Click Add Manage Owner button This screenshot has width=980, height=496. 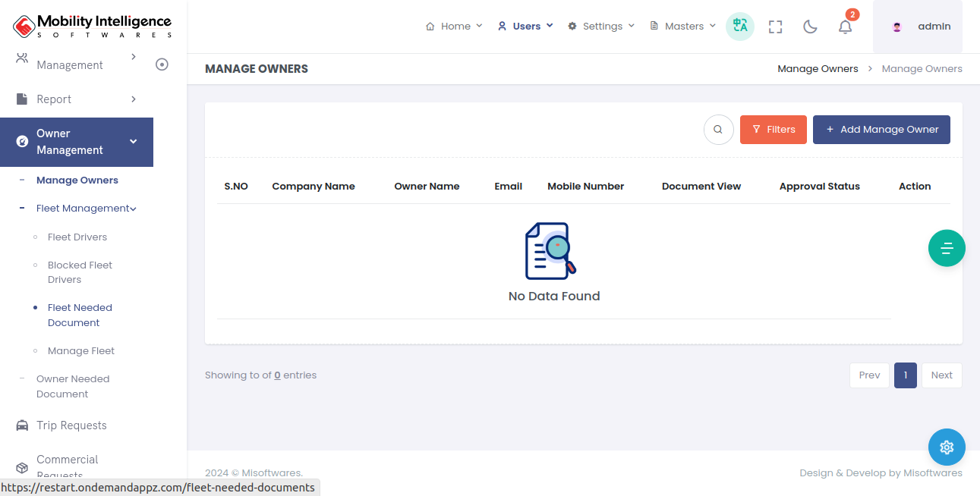[x=881, y=130]
